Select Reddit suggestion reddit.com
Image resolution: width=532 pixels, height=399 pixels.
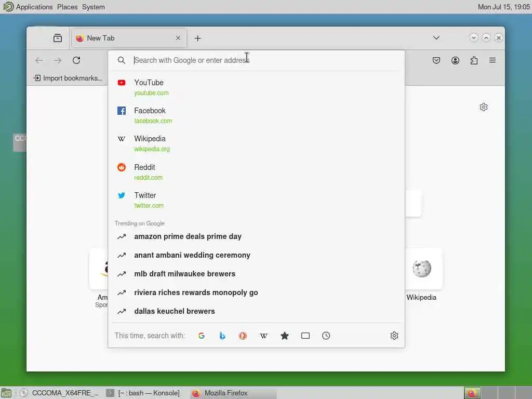(256, 172)
